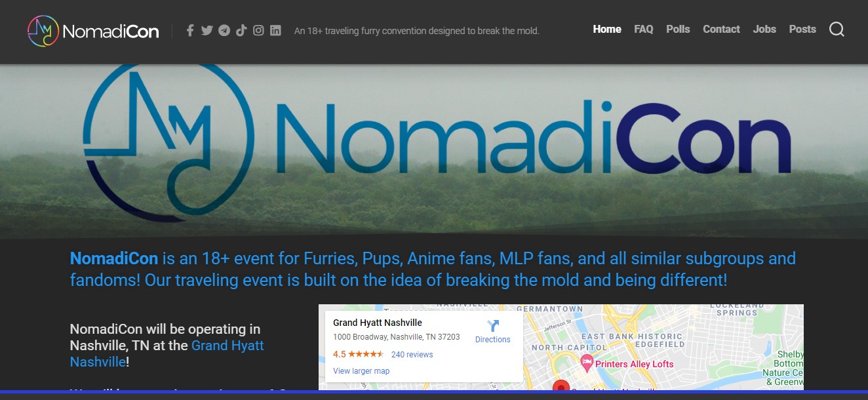Click the large NomadiCon banner image
The height and width of the screenshot is (400, 868).
click(x=434, y=151)
